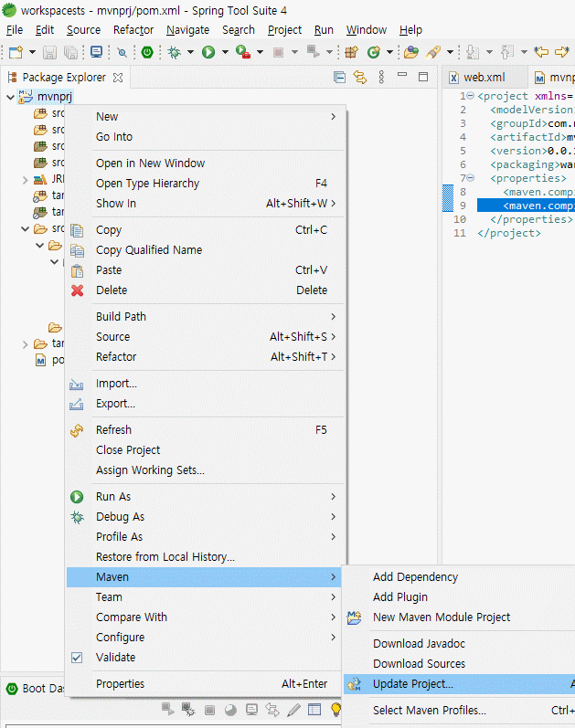Open the Project menu
The width and height of the screenshot is (575, 728).
point(284,30)
